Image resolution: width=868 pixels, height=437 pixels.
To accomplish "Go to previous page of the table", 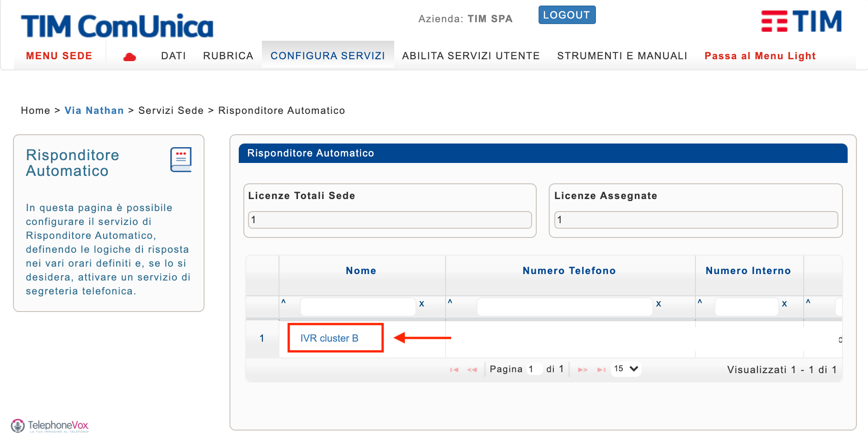I will [x=472, y=369].
